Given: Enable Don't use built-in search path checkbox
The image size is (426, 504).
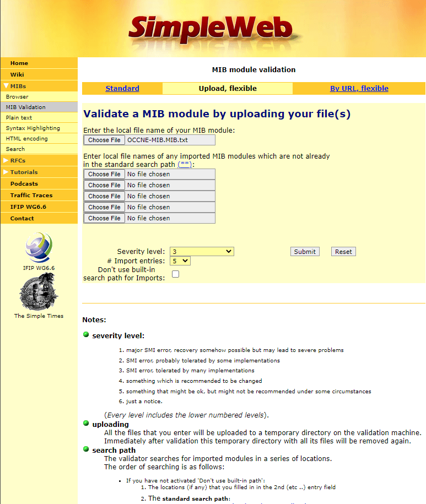Looking at the screenshot, I should pos(176,274).
